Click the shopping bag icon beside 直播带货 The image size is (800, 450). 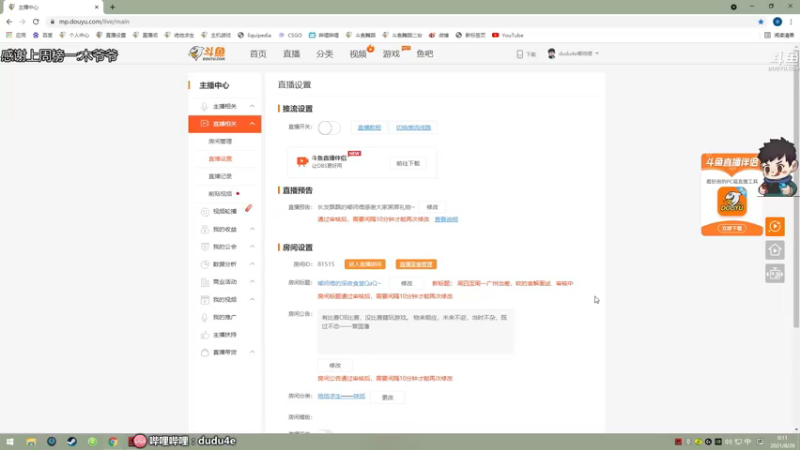click(x=205, y=352)
